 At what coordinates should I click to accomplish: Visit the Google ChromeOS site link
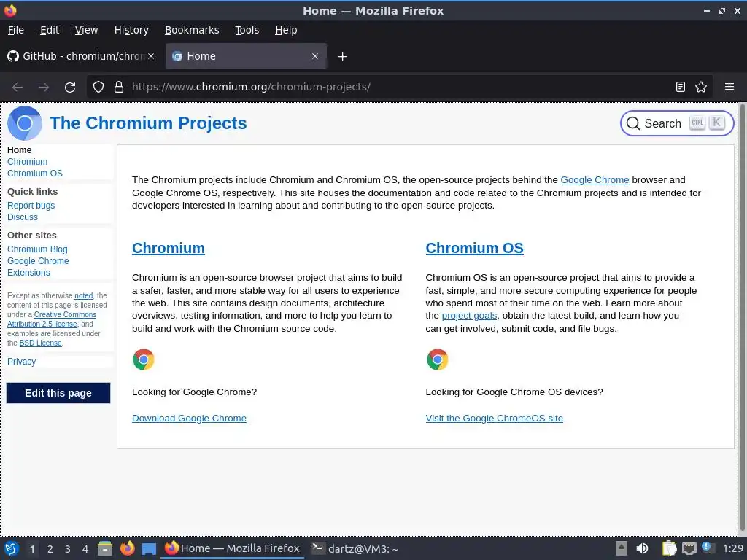tap(494, 418)
